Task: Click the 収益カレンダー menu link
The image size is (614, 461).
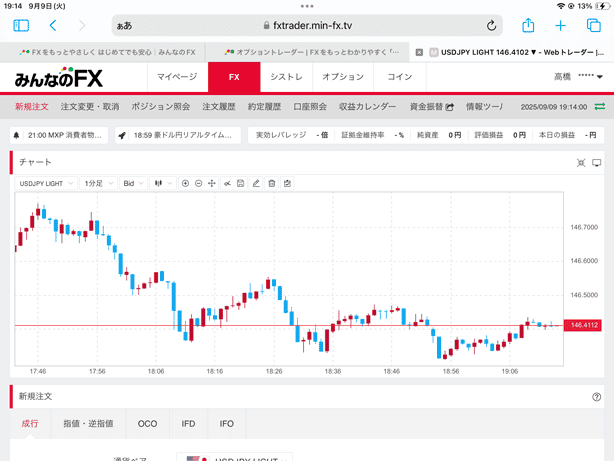Action: point(368,106)
